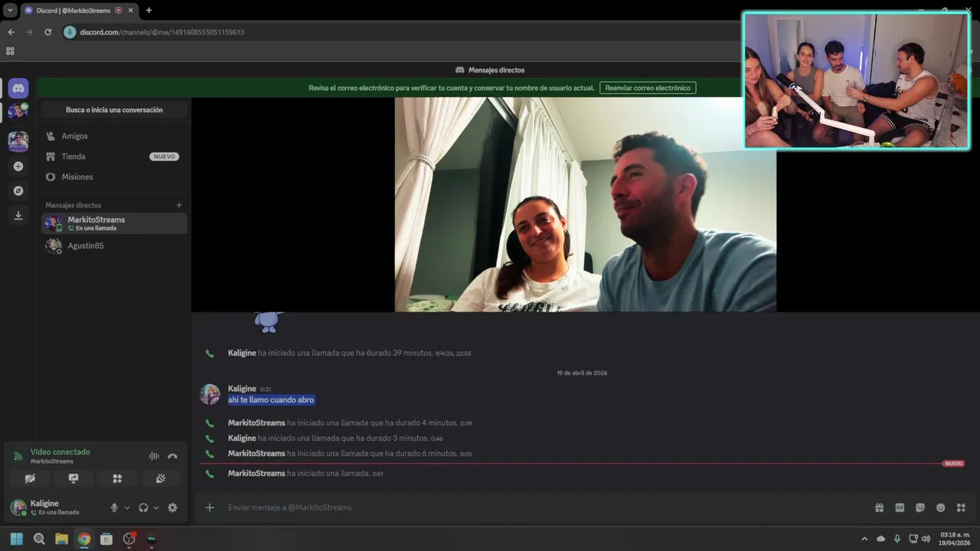This screenshot has height=551, width=980.
Task: Expand input device options chevron
Action: click(x=127, y=507)
